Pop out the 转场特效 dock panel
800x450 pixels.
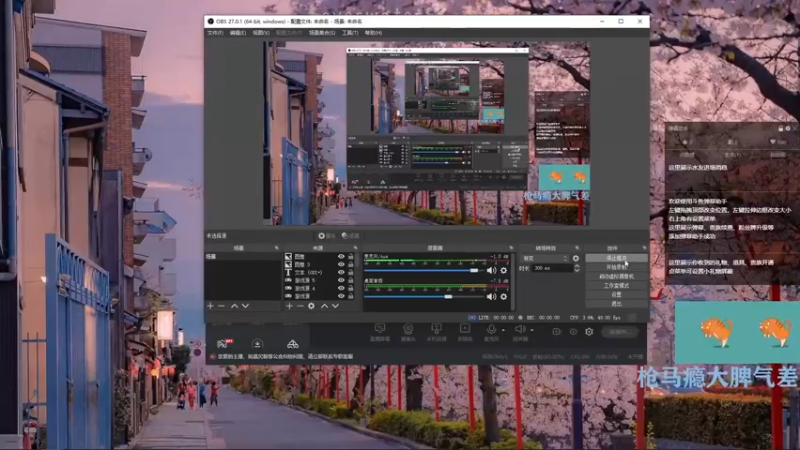tap(578, 248)
